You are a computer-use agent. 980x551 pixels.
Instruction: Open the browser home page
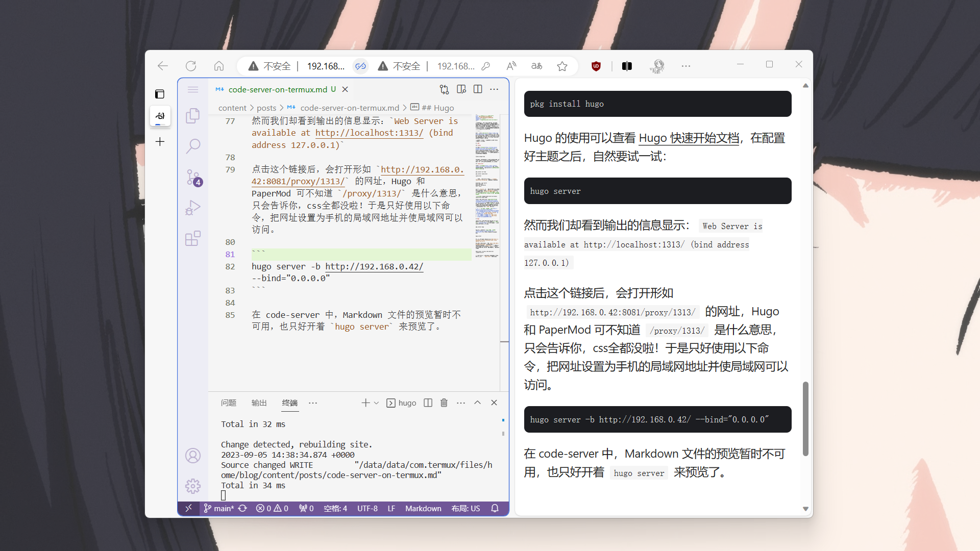click(x=219, y=66)
